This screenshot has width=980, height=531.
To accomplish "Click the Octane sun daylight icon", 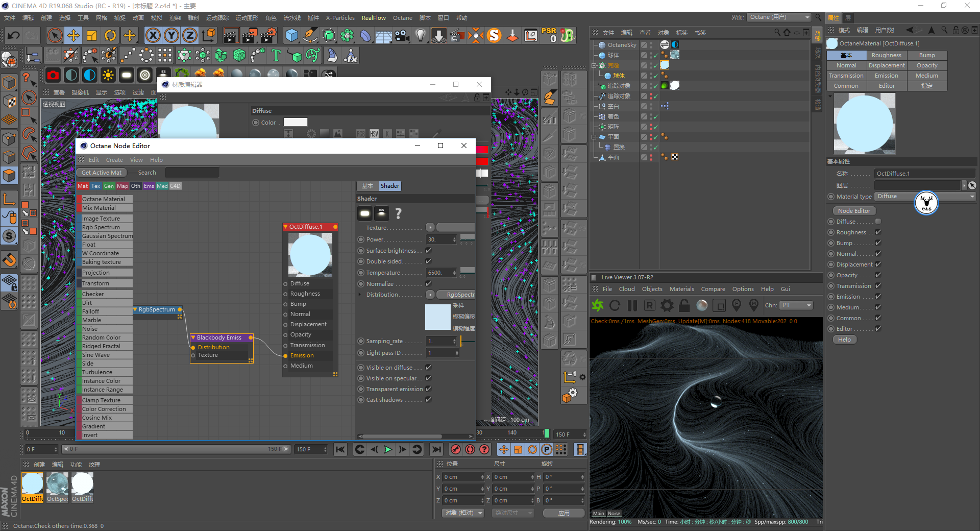I will (108, 76).
